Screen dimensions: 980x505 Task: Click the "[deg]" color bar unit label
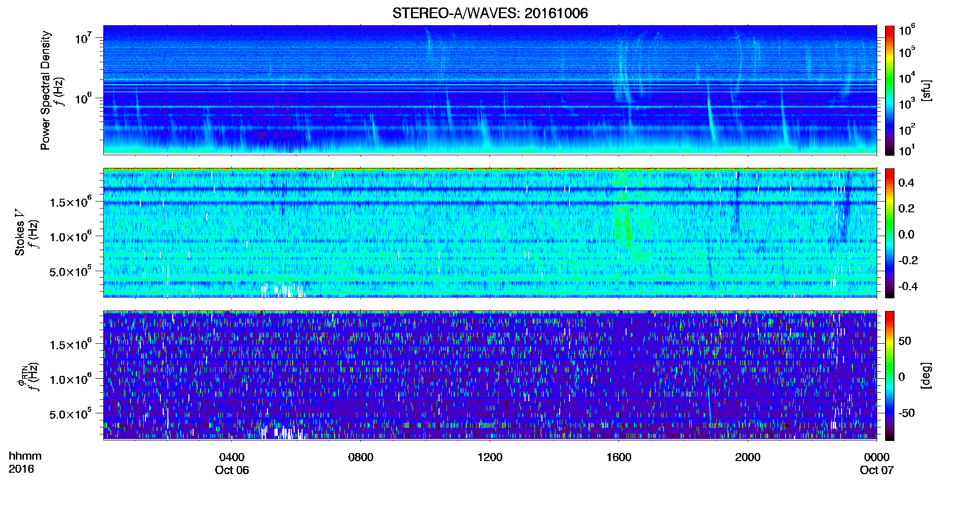point(926,375)
